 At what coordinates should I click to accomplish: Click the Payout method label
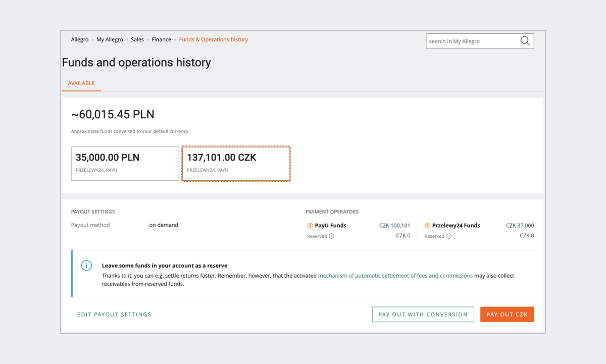(x=90, y=225)
